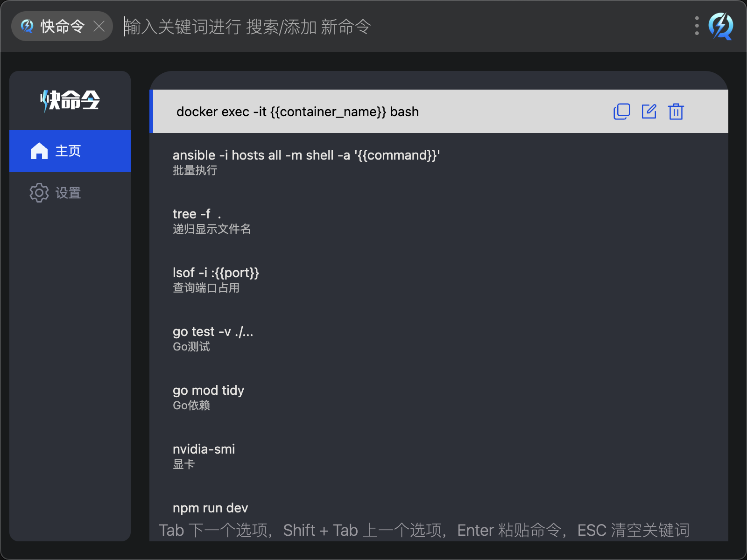747x560 pixels.
Task: Click the home icon in sidebar
Action: (x=39, y=151)
